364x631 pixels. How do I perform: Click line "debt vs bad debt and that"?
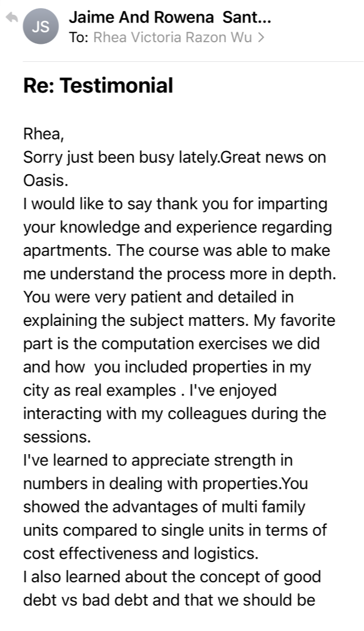tap(169, 600)
